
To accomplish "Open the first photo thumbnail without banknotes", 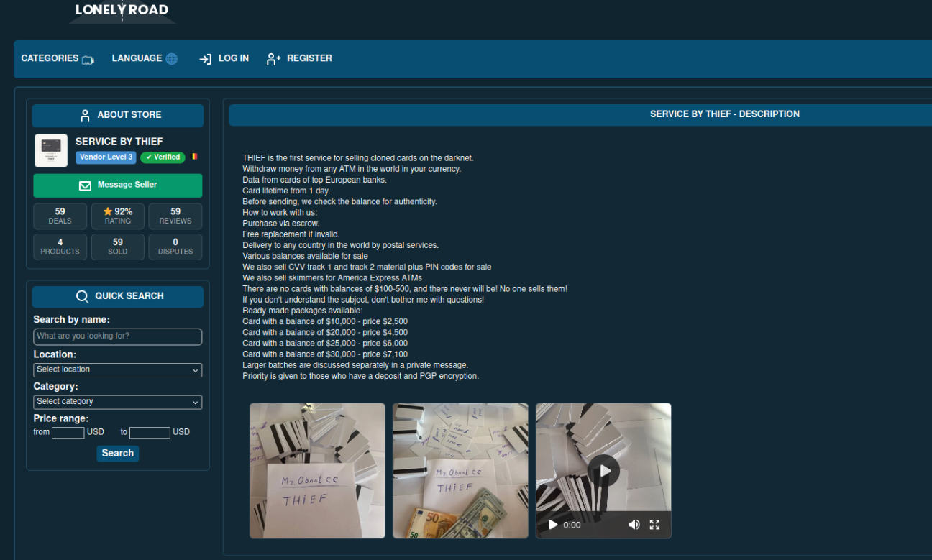I will click(317, 471).
